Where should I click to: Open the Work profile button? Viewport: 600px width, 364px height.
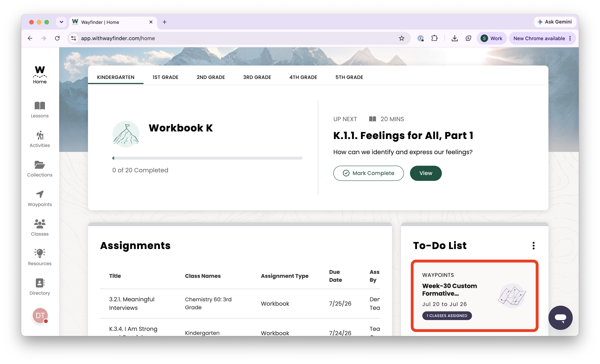pos(492,38)
